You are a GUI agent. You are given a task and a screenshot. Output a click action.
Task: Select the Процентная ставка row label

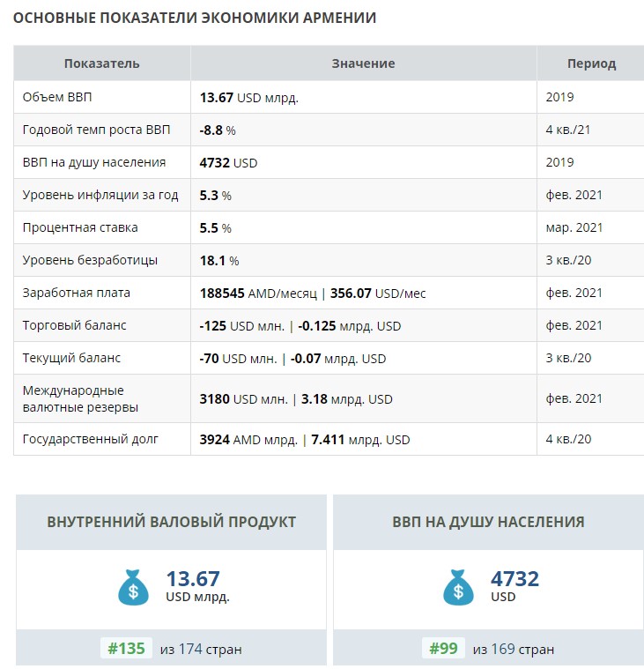(80, 227)
